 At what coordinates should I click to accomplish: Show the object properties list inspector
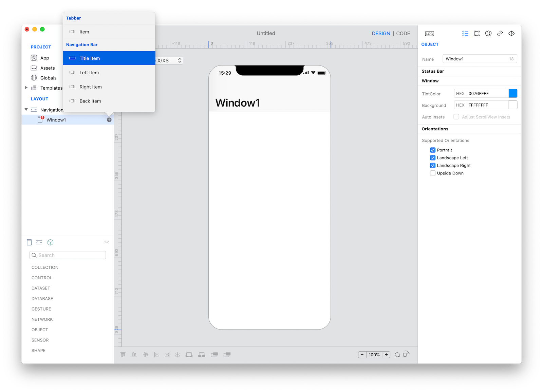[465, 33]
